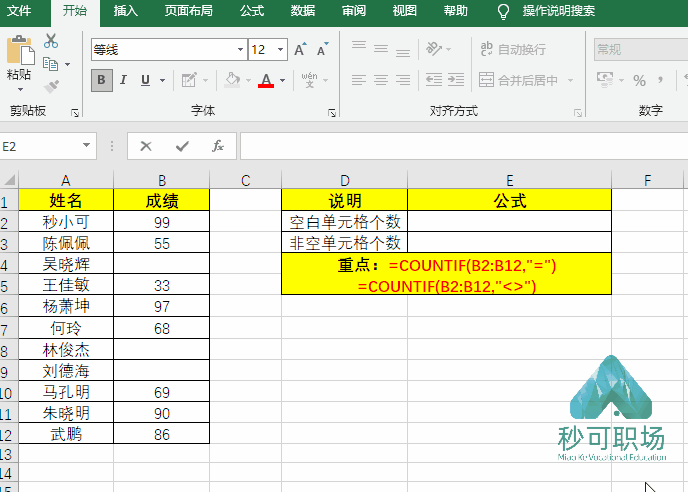This screenshot has width=688, height=492.
Task: Switch to 页面布局 tab
Action: pos(189,11)
